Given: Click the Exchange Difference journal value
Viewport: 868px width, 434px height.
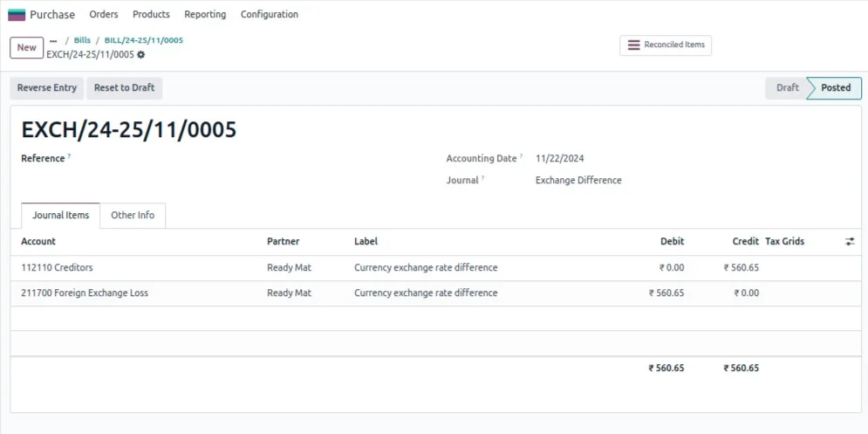Looking at the screenshot, I should (x=578, y=180).
